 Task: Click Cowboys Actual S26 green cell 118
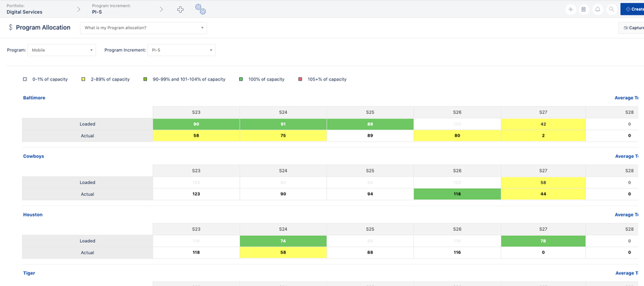pos(457,194)
